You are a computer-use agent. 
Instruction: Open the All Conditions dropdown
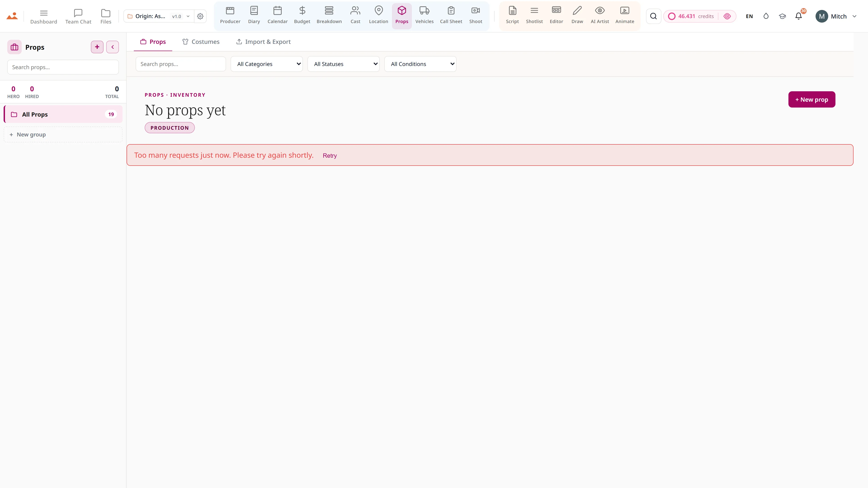tap(420, 64)
